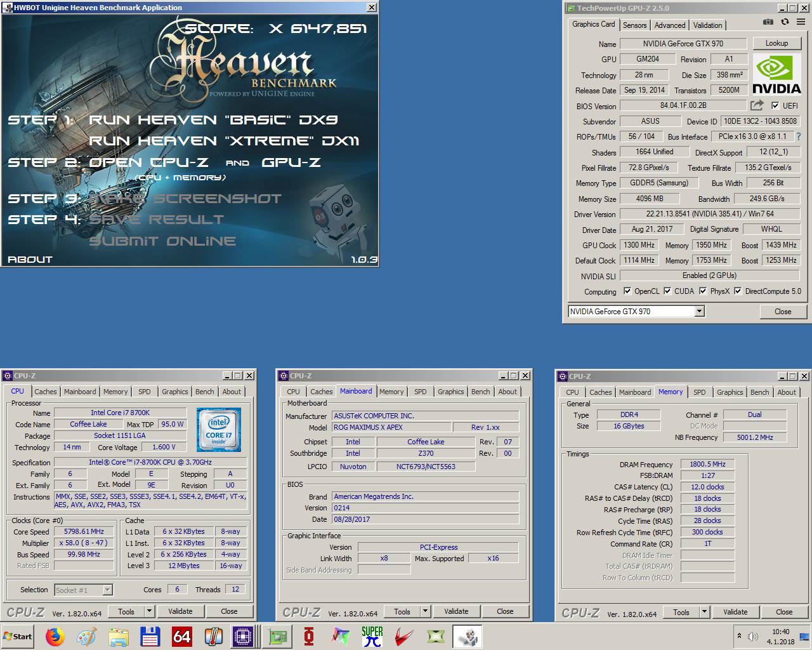Click the GPU-Z refresh icon
The width and height of the screenshot is (812, 650).
(x=785, y=22)
